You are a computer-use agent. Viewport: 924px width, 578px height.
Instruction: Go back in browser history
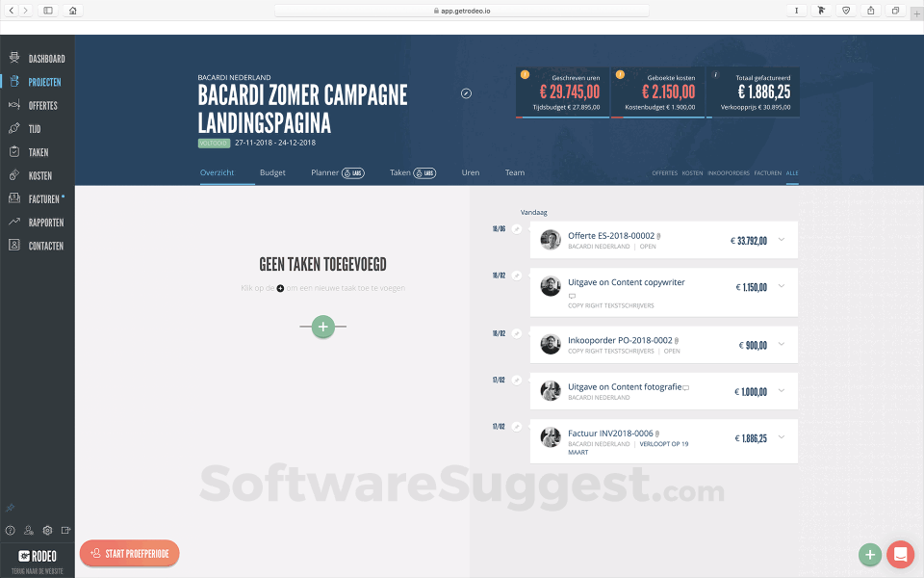(x=12, y=11)
